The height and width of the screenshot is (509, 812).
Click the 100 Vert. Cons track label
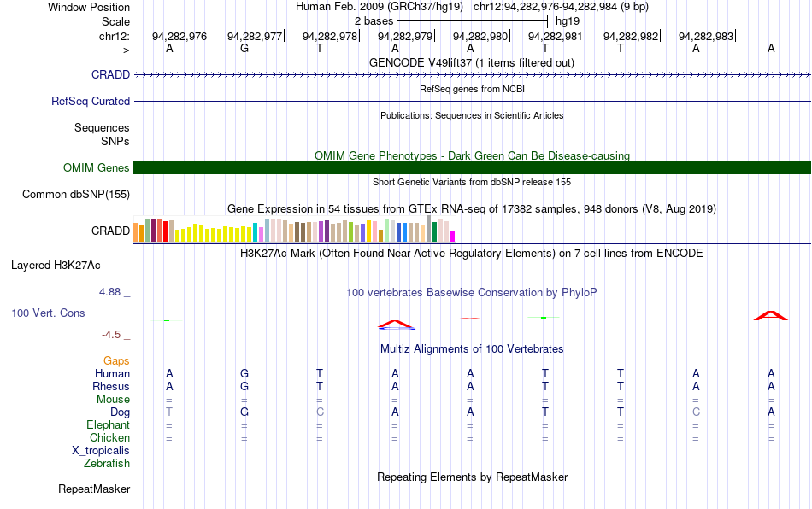point(48,313)
